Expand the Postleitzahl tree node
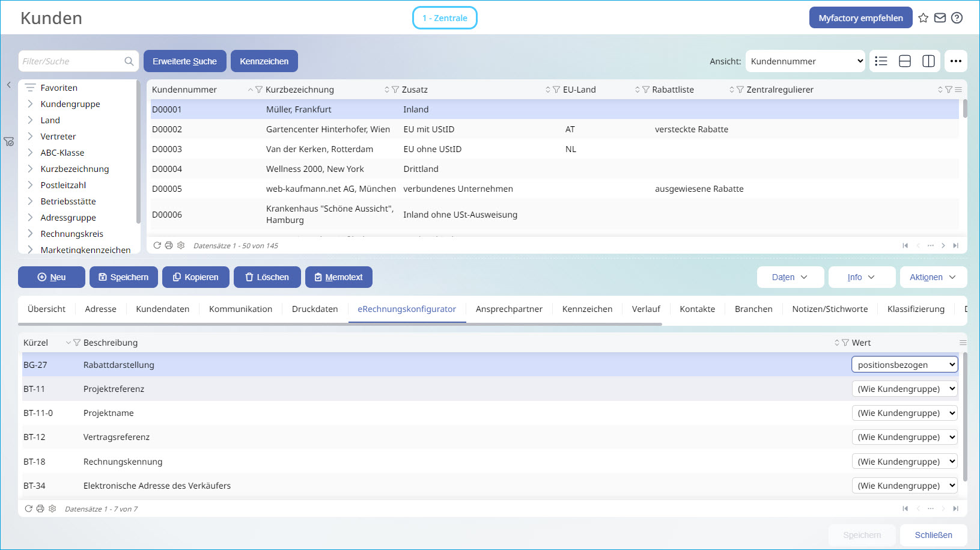Screen dimensions: 980x550 30,185
